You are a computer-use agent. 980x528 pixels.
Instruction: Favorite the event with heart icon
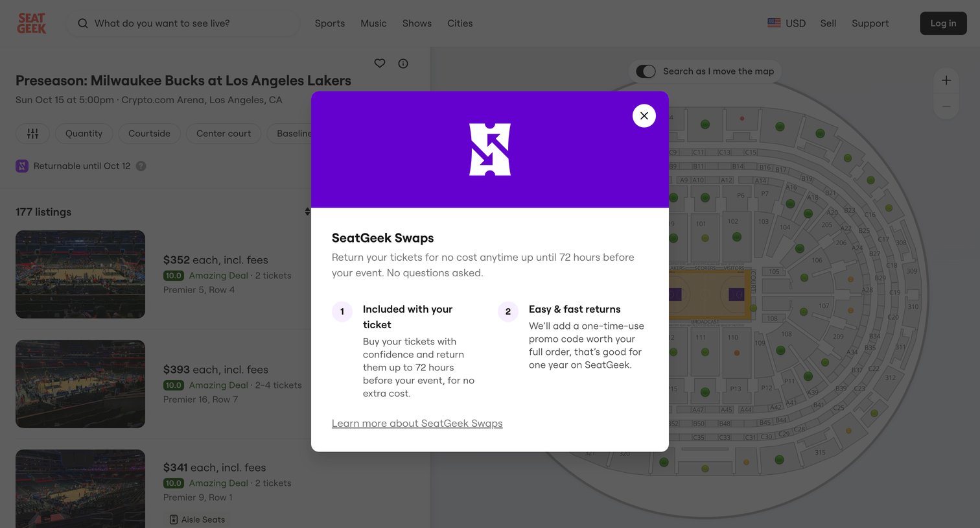[x=380, y=64]
